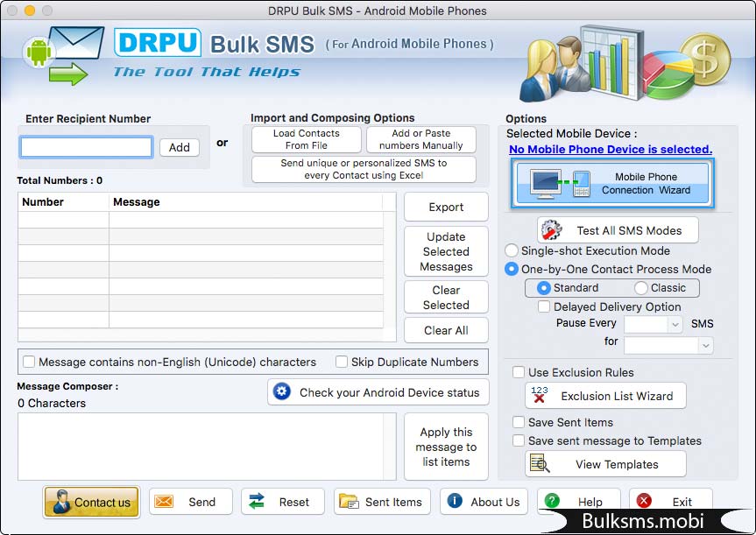Check Save Sent Items
The image size is (756, 535).
click(519, 422)
